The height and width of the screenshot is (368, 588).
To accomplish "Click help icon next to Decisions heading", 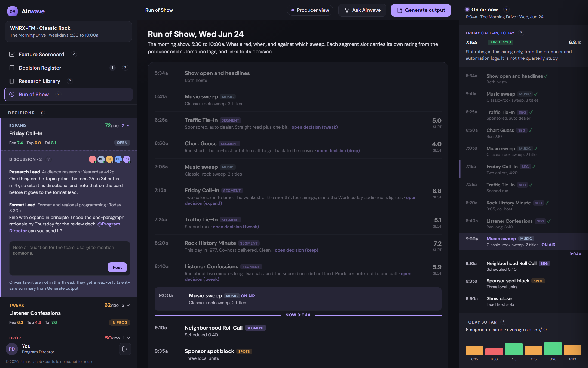I will (x=42, y=113).
